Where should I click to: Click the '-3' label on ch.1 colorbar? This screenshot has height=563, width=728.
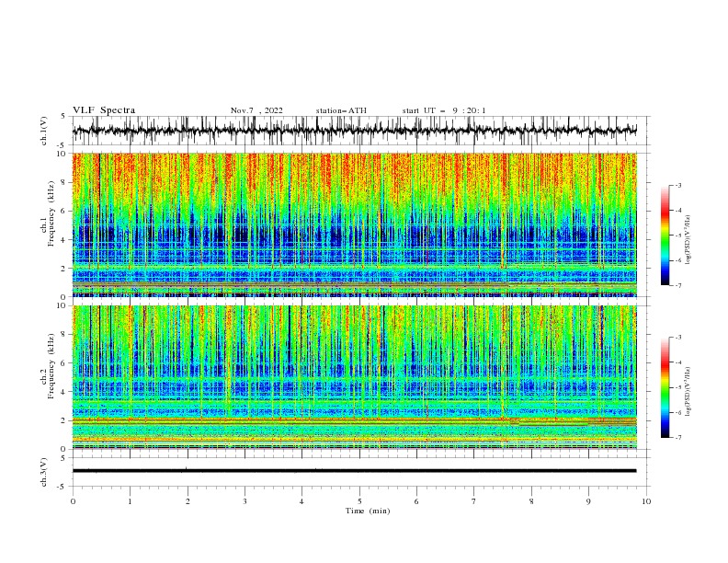pos(677,185)
